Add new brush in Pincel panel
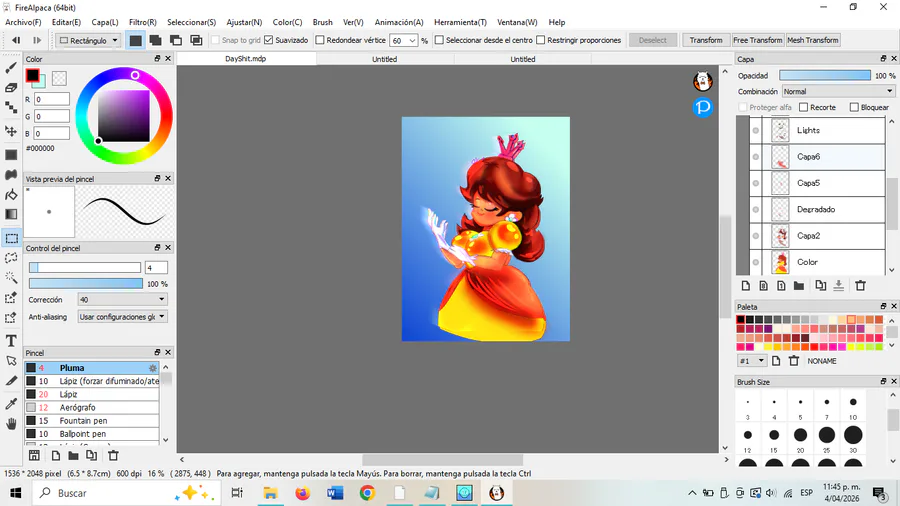This screenshot has width=900, height=506. tap(56, 456)
